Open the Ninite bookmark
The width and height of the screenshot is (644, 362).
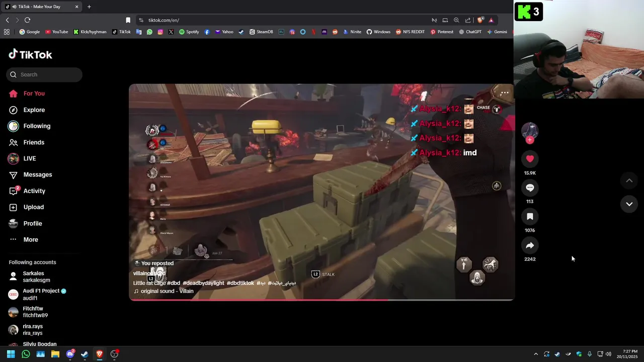point(352,32)
